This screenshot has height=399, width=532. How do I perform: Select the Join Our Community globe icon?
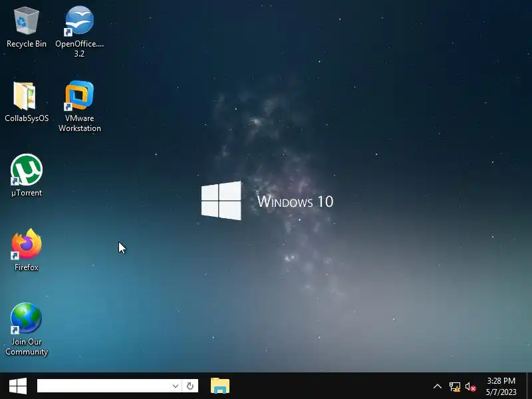pos(27,329)
